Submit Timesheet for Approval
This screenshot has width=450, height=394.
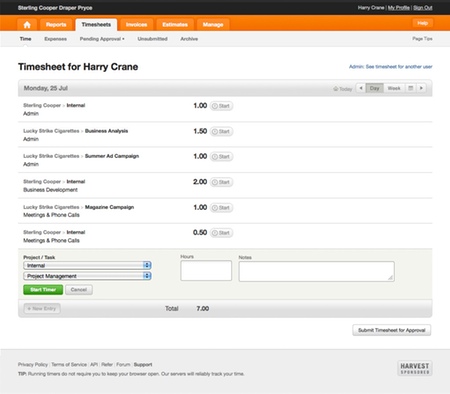pyautogui.click(x=392, y=330)
